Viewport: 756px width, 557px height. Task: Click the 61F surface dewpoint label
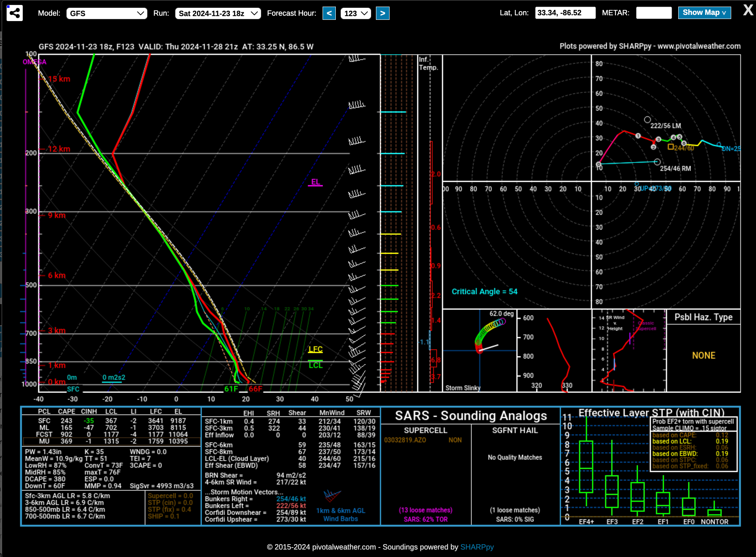(x=231, y=389)
